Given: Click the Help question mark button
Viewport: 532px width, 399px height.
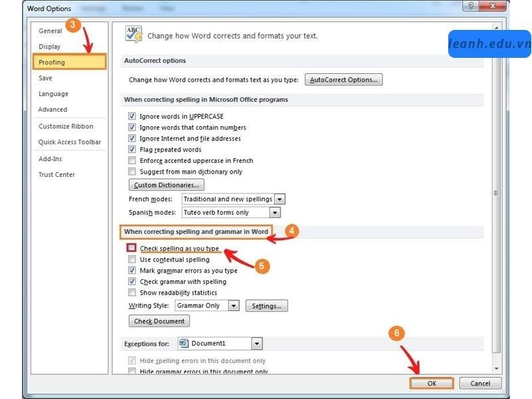Looking at the screenshot, I should point(471,6).
